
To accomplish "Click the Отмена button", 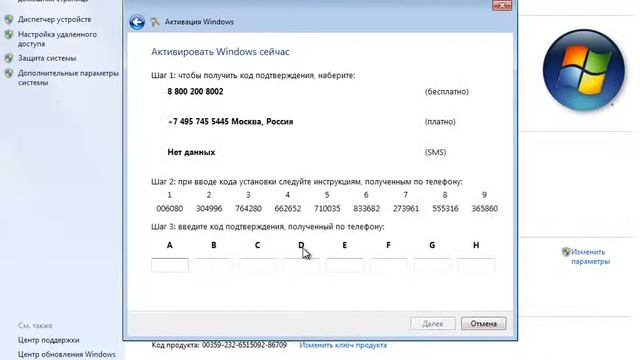I will coord(484,324).
